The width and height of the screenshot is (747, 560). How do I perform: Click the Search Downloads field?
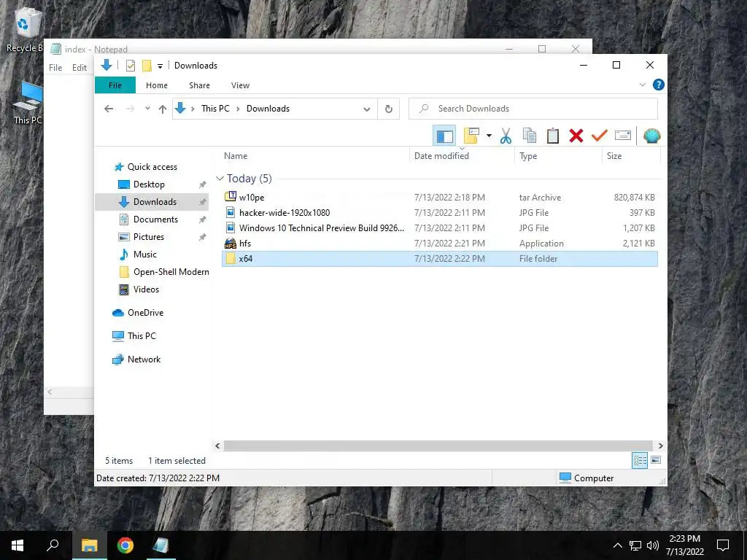pyautogui.click(x=533, y=109)
